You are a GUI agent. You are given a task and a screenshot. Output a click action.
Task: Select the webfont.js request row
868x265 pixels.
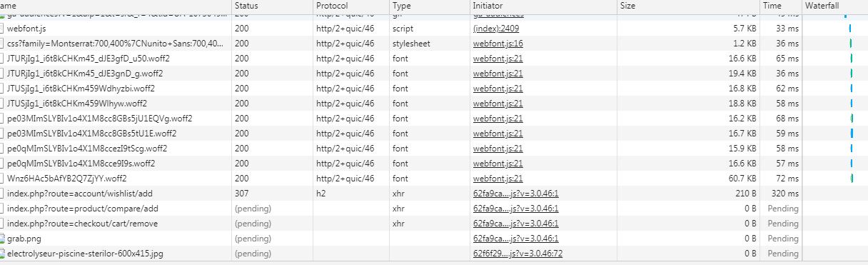tap(434, 29)
